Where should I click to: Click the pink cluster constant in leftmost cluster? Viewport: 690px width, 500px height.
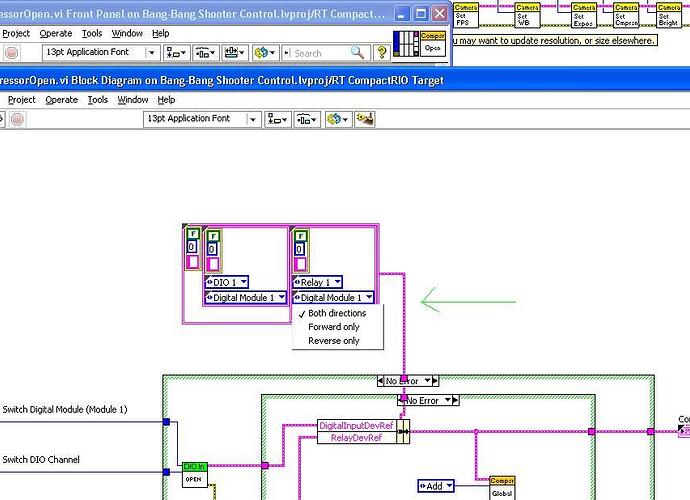tap(192, 261)
